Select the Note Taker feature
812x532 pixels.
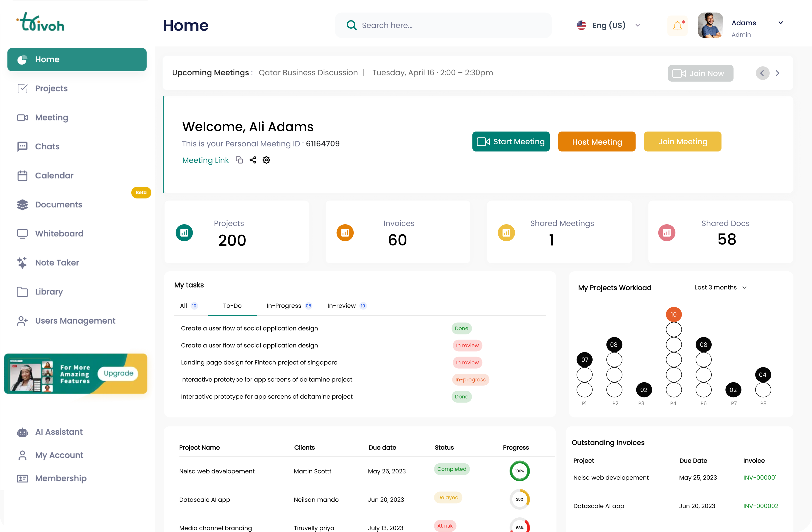[x=57, y=263]
